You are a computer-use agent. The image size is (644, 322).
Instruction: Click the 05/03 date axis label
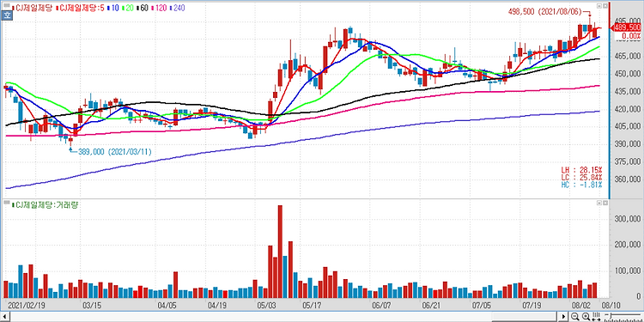click(267, 305)
